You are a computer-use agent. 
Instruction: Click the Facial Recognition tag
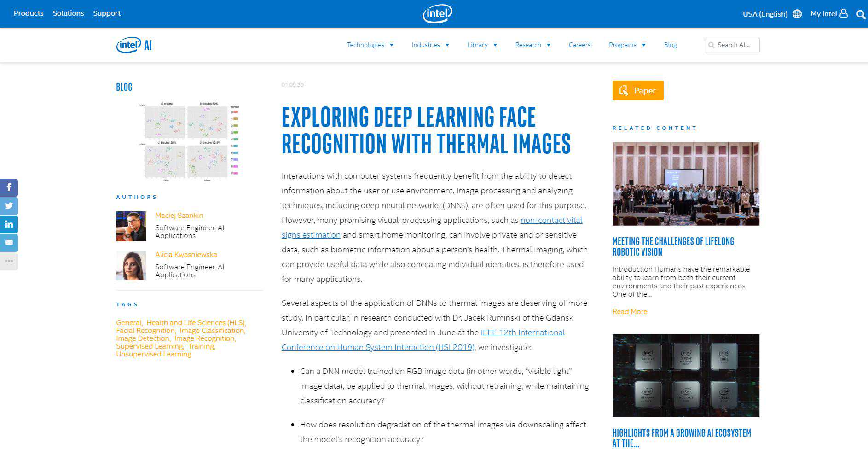click(145, 331)
